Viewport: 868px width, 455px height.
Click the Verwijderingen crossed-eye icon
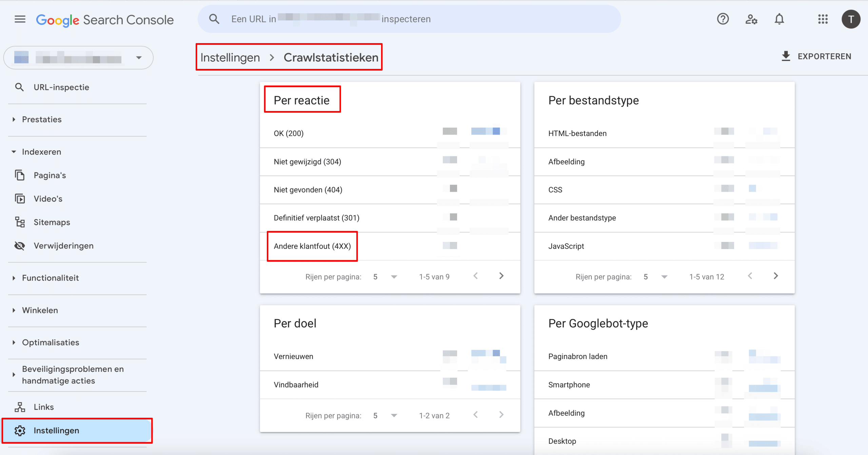pyautogui.click(x=20, y=246)
